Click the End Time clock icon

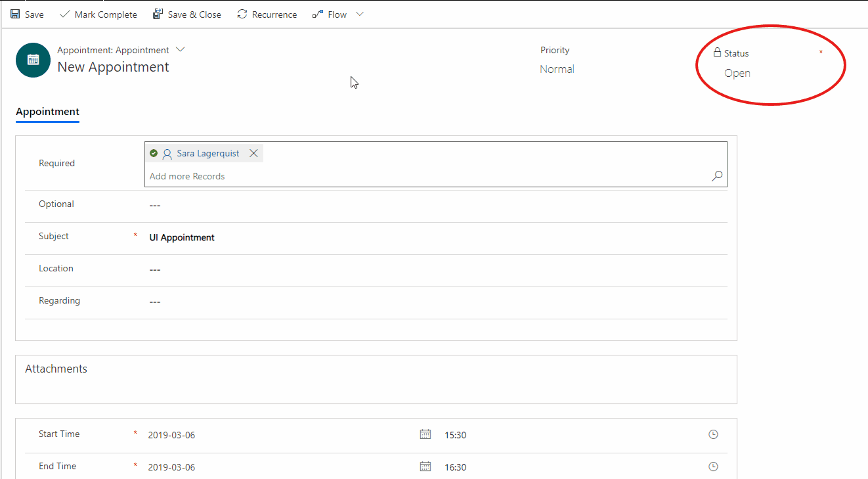[713, 467]
